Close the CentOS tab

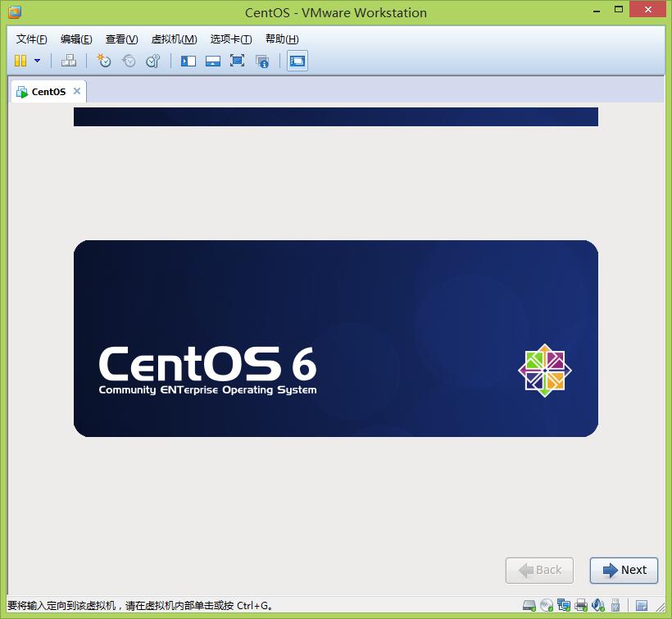(76, 91)
